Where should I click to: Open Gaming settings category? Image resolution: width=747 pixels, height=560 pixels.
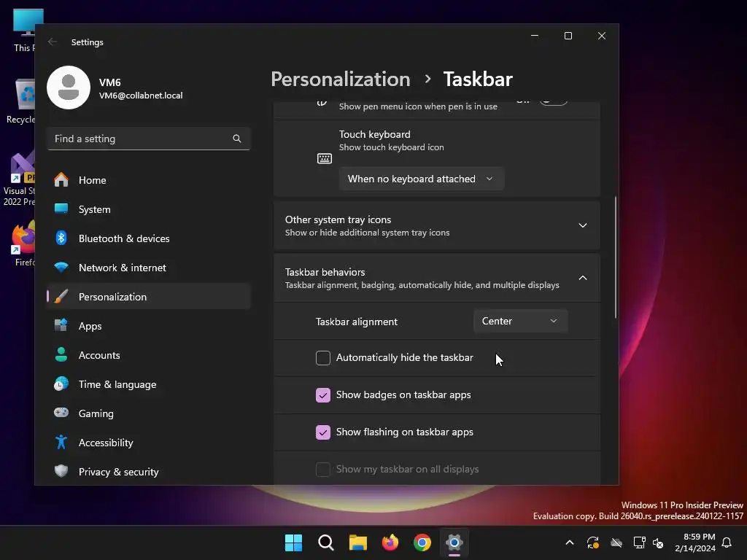149,413
